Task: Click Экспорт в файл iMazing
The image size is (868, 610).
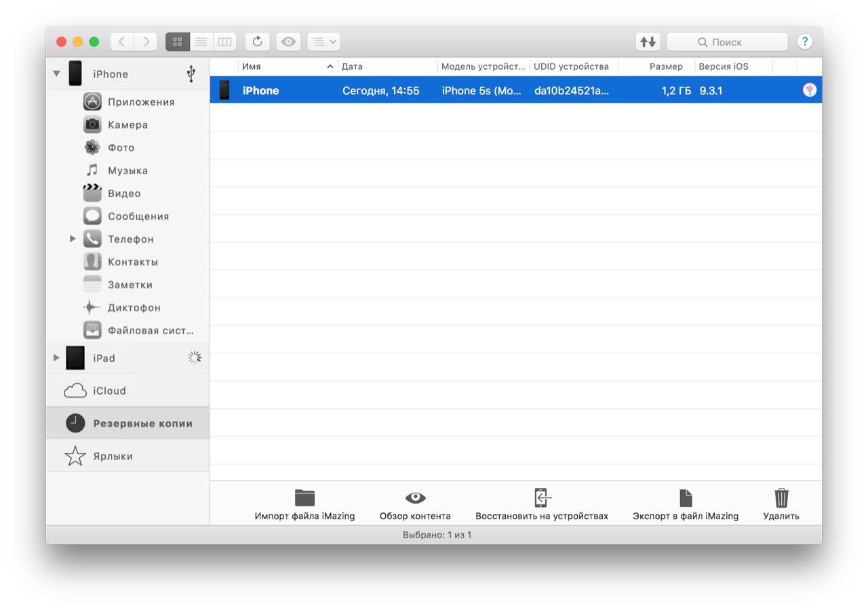Action: pyautogui.click(x=686, y=505)
